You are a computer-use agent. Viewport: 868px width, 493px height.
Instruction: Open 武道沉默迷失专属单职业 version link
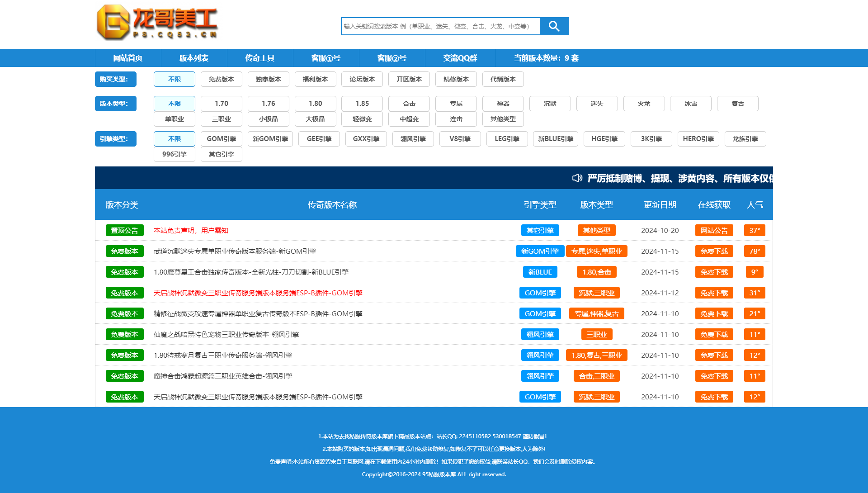pyautogui.click(x=235, y=251)
